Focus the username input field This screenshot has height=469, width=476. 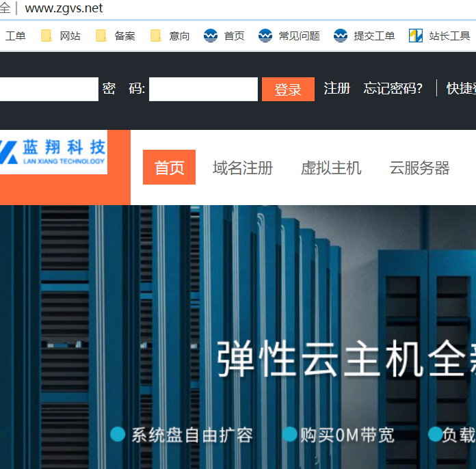point(49,90)
